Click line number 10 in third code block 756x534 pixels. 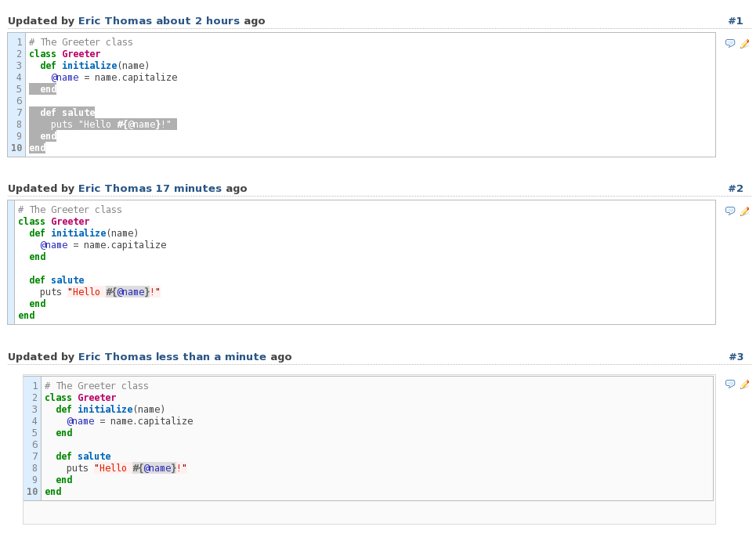(x=32, y=492)
